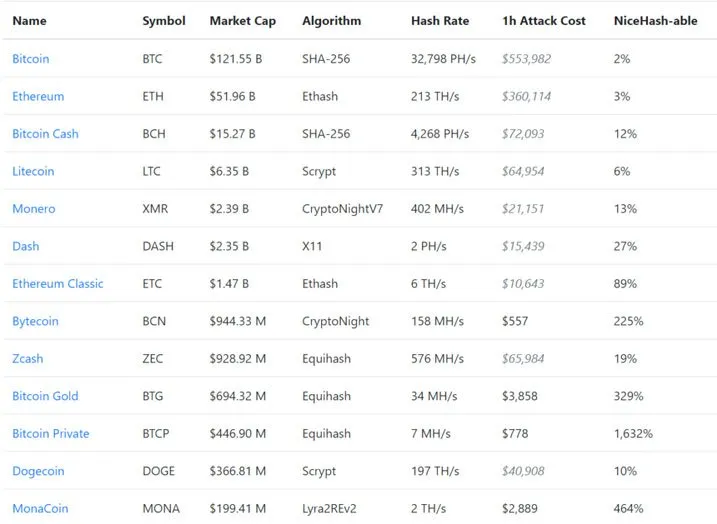Screen dimensions: 717x524
Task: Open the Zcash link
Action: 28,359
